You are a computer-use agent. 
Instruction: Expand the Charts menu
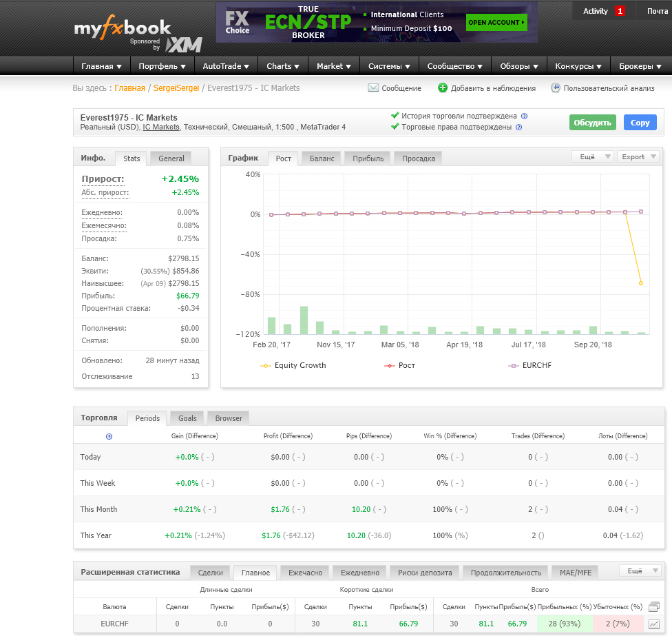click(x=283, y=66)
